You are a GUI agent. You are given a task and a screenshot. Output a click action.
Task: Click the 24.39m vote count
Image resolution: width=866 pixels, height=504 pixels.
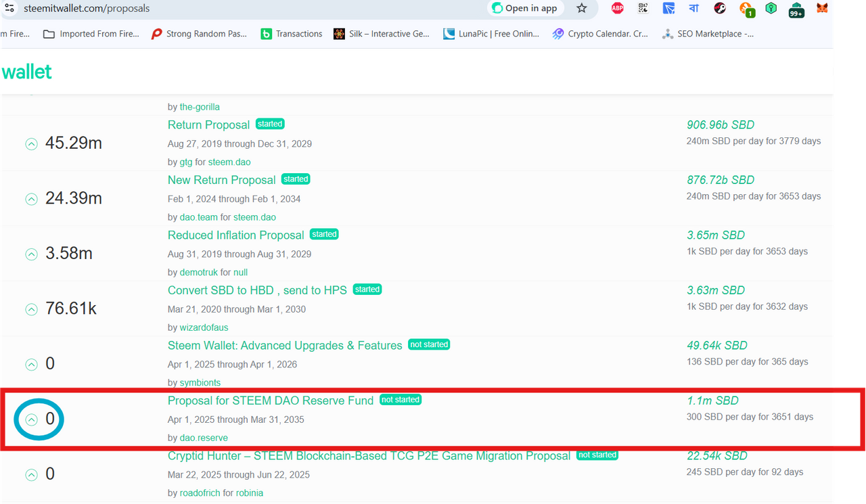[x=74, y=199]
